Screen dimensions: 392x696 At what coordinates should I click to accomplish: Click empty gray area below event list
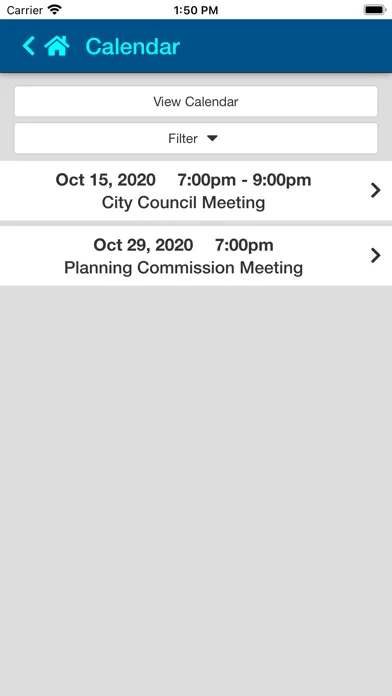[196, 488]
